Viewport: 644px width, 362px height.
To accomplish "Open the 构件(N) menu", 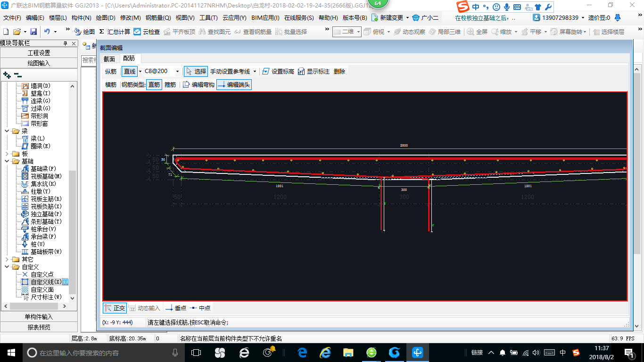I will click(82, 17).
